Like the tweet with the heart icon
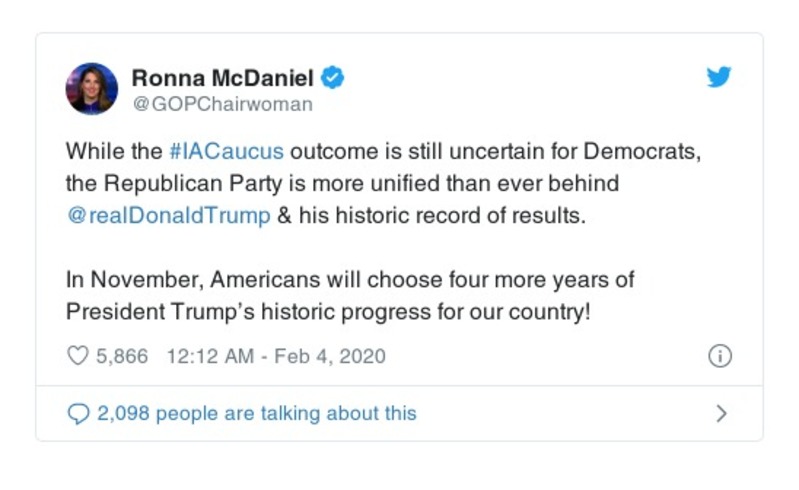Viewport: 799px width, 490px height. [x=77, y=356]
